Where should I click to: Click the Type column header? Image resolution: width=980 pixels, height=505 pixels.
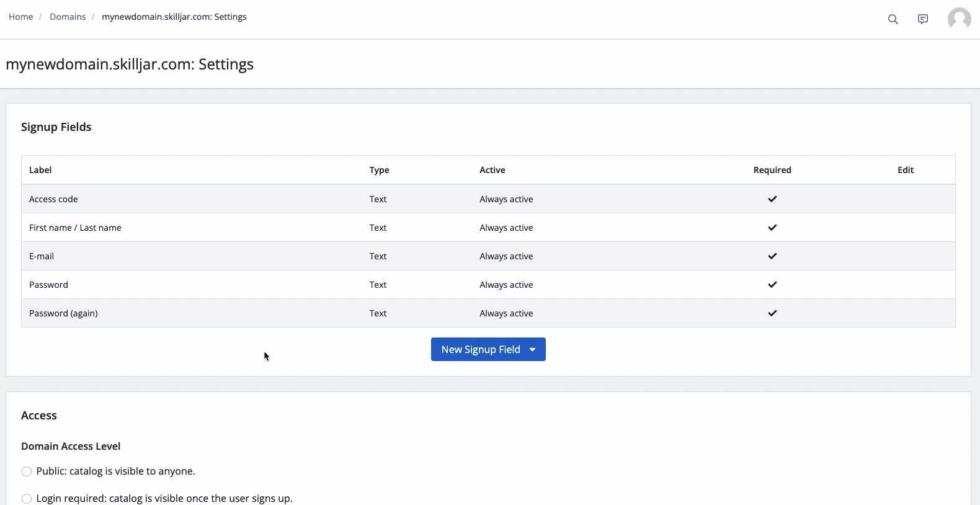point(379,170)
